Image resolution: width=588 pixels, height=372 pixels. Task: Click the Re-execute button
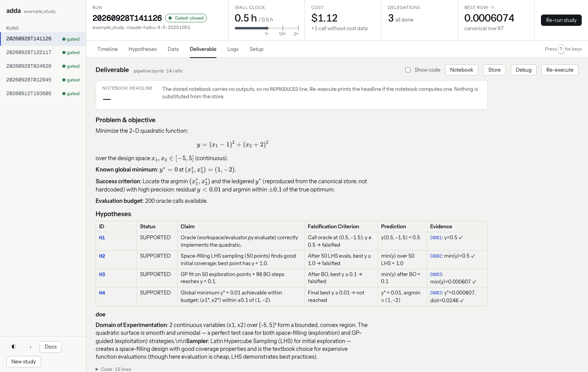560,70
